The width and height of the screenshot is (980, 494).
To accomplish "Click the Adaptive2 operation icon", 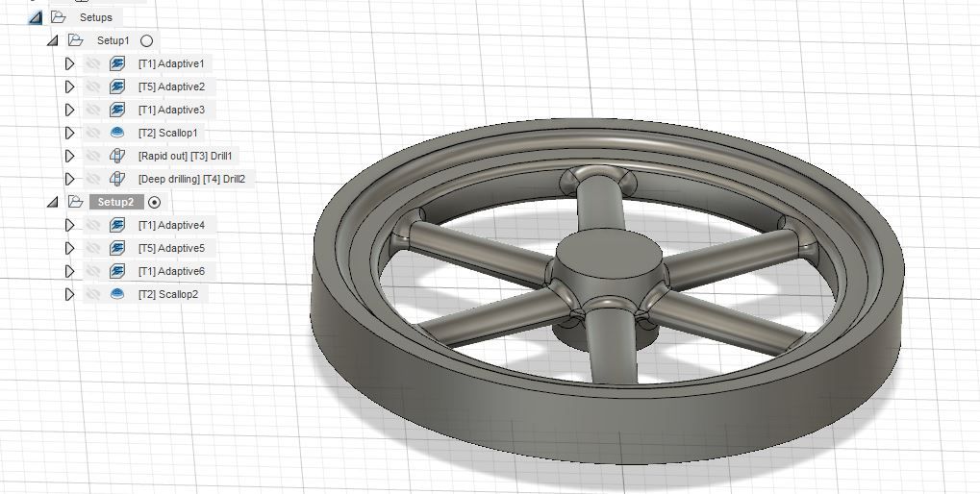I will click(x=117, y=86).
